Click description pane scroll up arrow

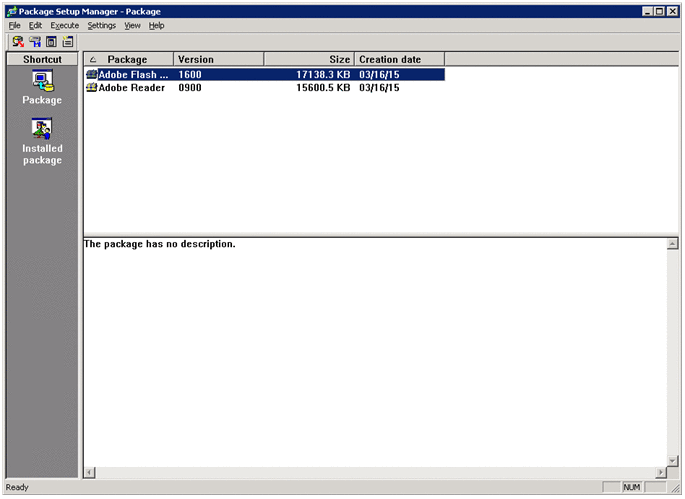[x=673, y=244]
